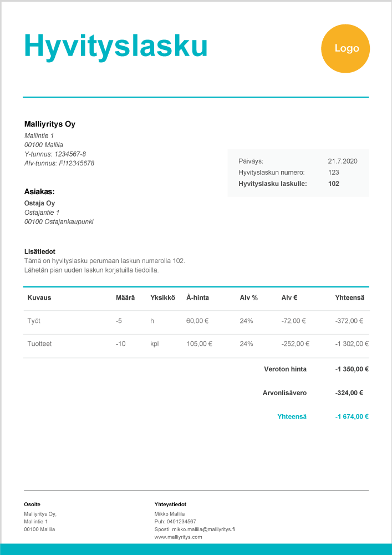
Task: Click the Hyvityslasku title heading
Action: point(115,46)
